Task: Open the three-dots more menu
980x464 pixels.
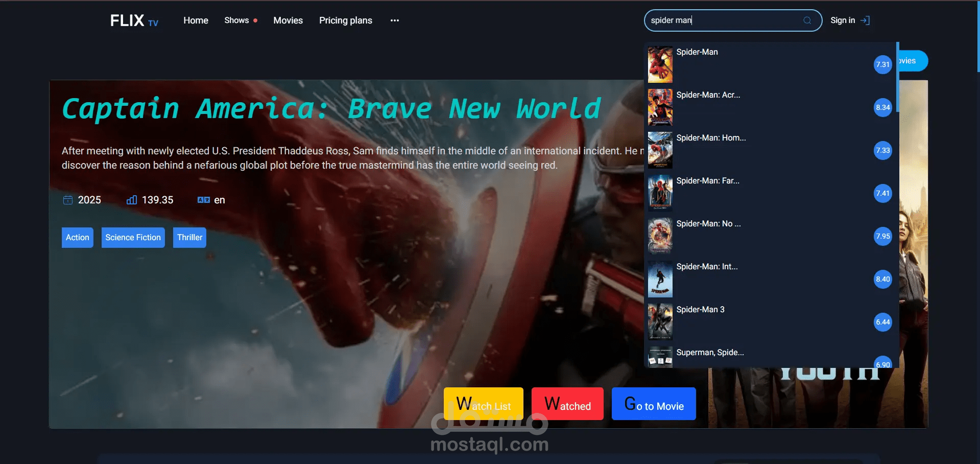Action: point(395,20)
